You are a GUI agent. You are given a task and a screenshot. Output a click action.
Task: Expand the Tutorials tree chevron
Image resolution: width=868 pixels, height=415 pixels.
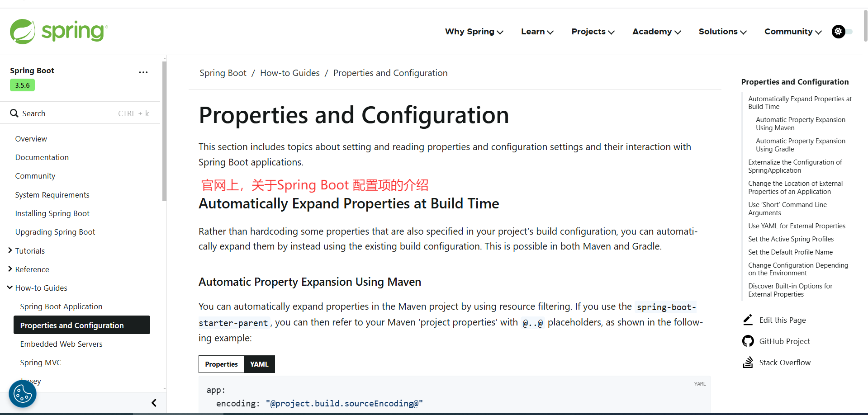click(10, 250)
